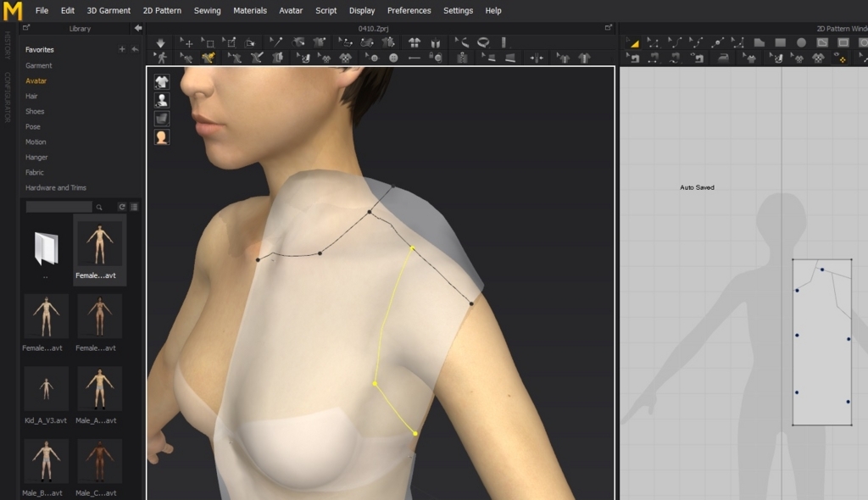Click the library search field
The height and width of the screenshot is (500, 868).
coord(59,207)
